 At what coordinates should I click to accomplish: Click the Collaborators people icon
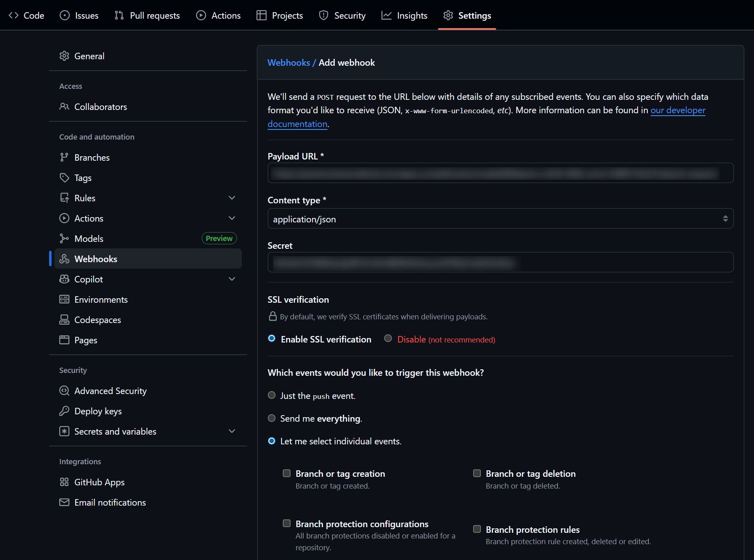[x=64, y=107]
